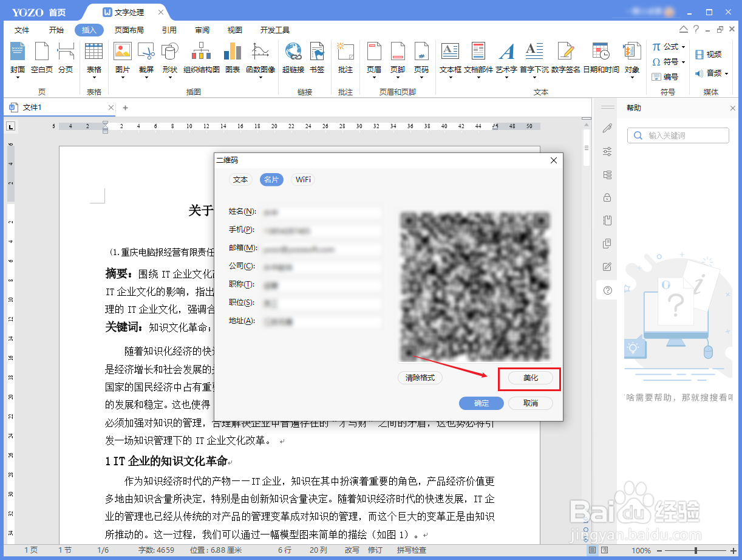Click the 地址 address input field

click(321, 321)
